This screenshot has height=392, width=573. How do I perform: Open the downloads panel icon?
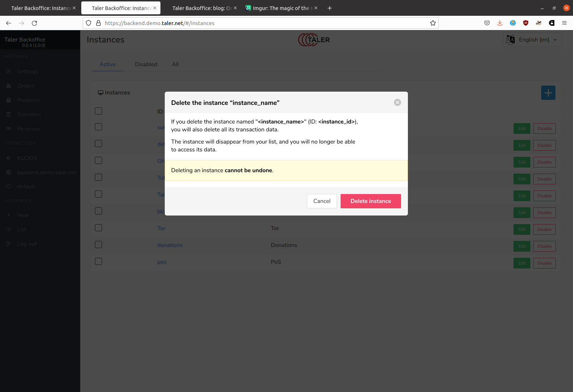click(500, 23)
